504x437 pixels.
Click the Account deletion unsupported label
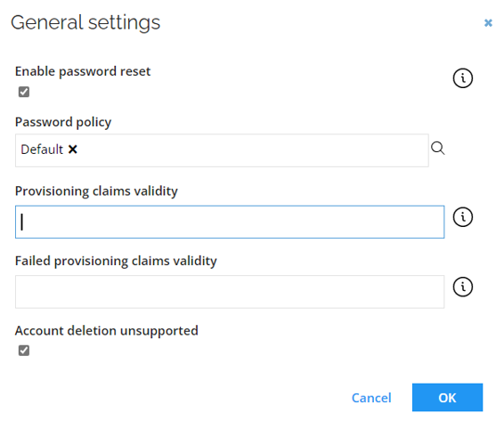pos(106,331)
